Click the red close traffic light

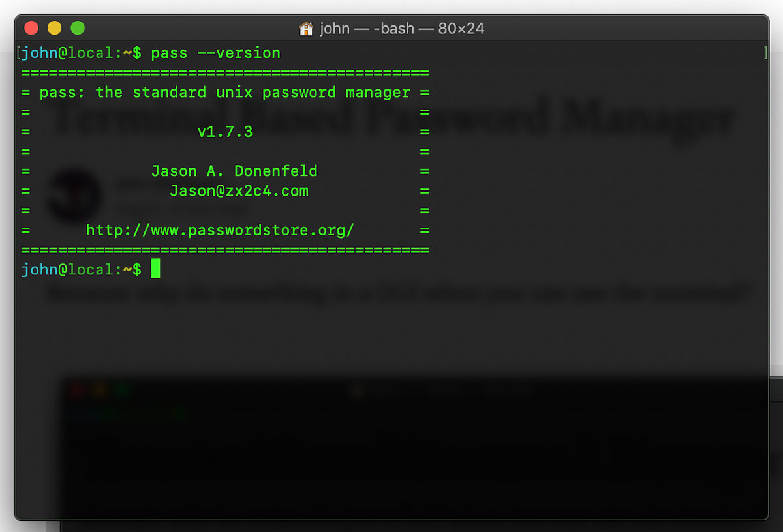31,28
